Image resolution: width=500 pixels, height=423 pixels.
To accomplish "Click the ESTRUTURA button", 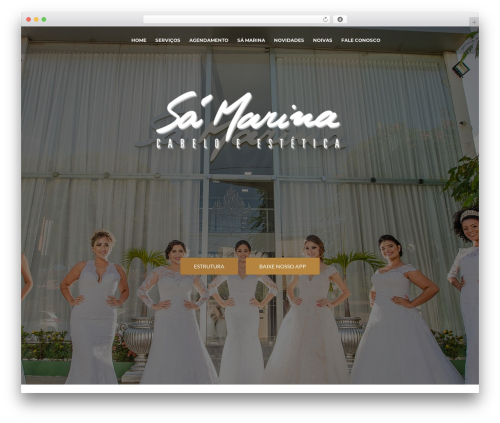I will click(209, 266).
